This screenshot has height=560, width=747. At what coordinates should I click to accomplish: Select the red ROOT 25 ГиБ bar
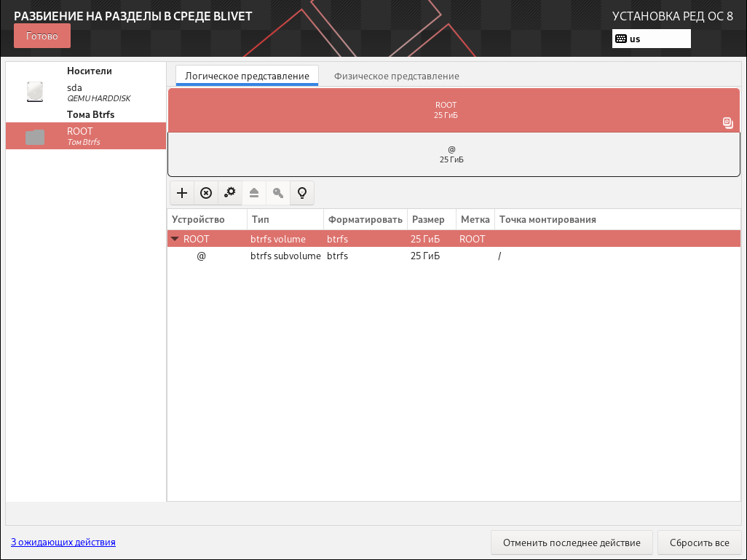[x=454, y=110]
